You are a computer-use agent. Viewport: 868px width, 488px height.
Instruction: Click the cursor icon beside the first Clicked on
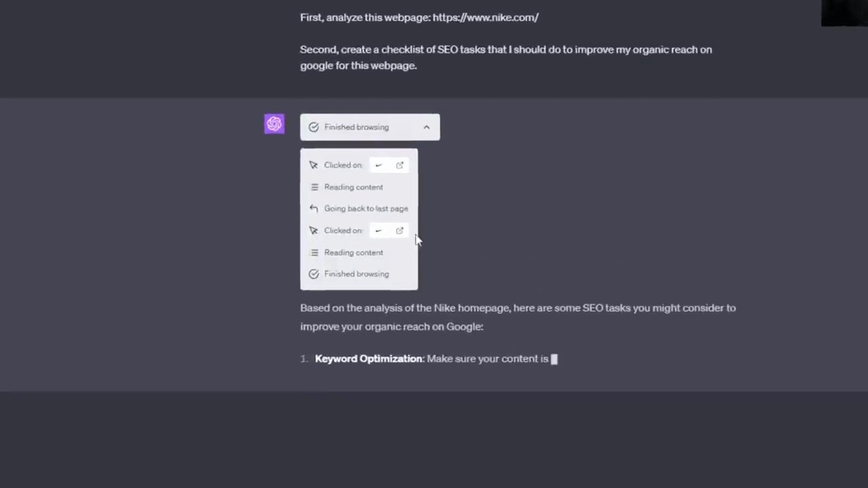313,165
